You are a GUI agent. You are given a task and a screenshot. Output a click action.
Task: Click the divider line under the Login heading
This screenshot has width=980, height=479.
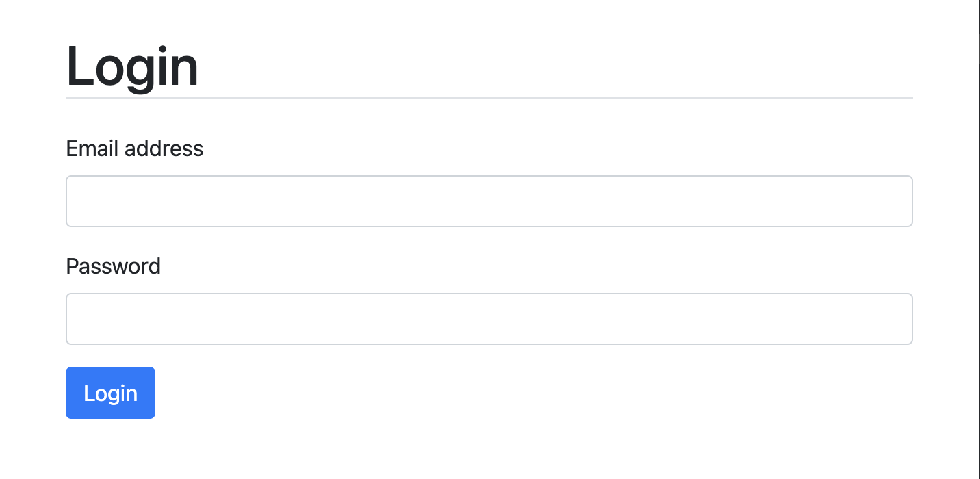click(489, 99)
